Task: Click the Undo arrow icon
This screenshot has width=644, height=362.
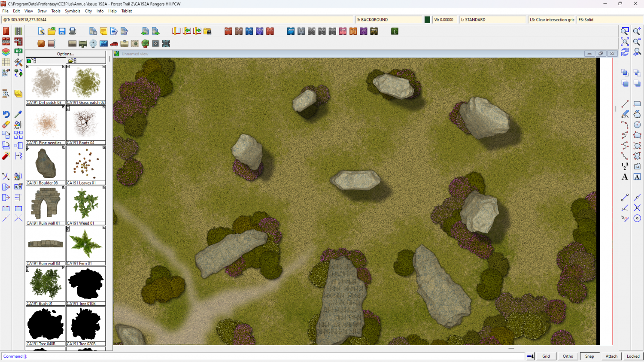Action: (6, 114)
